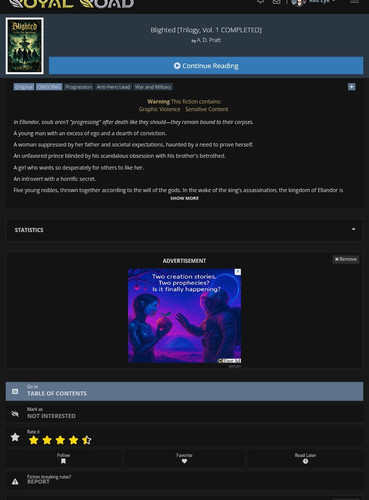This screenshot has width=369, height=500.
Task: Click the line 'A girl who wants so desperately'
Action: coord(79,168)
